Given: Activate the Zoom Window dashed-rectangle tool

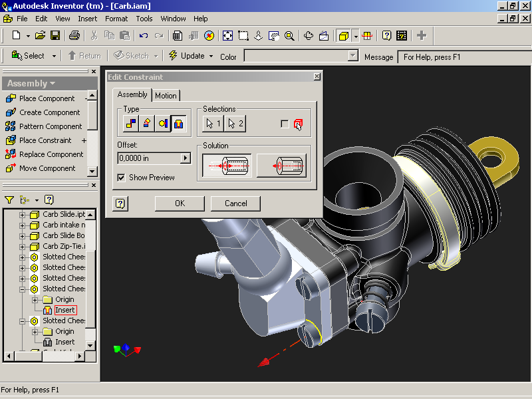Looking at the screenshot, I should pyautogui.click(x=243, y=35).
